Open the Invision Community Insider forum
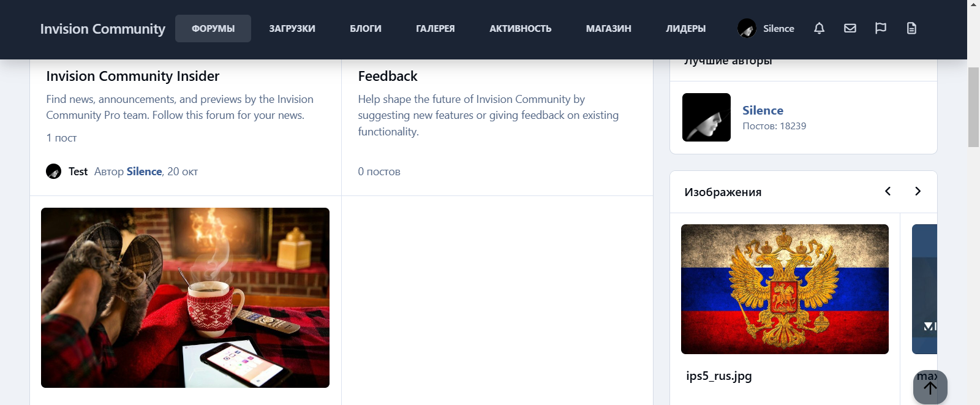Viewport: 980px width, 405px height. coord(133,76)
